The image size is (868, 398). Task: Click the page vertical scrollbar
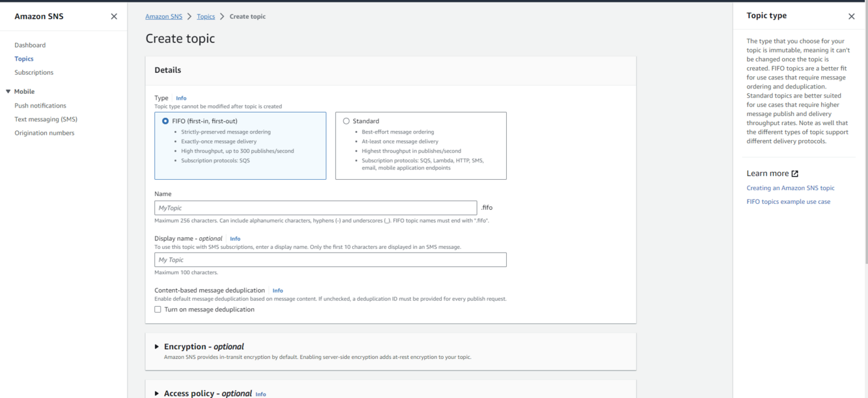[865, 133]
